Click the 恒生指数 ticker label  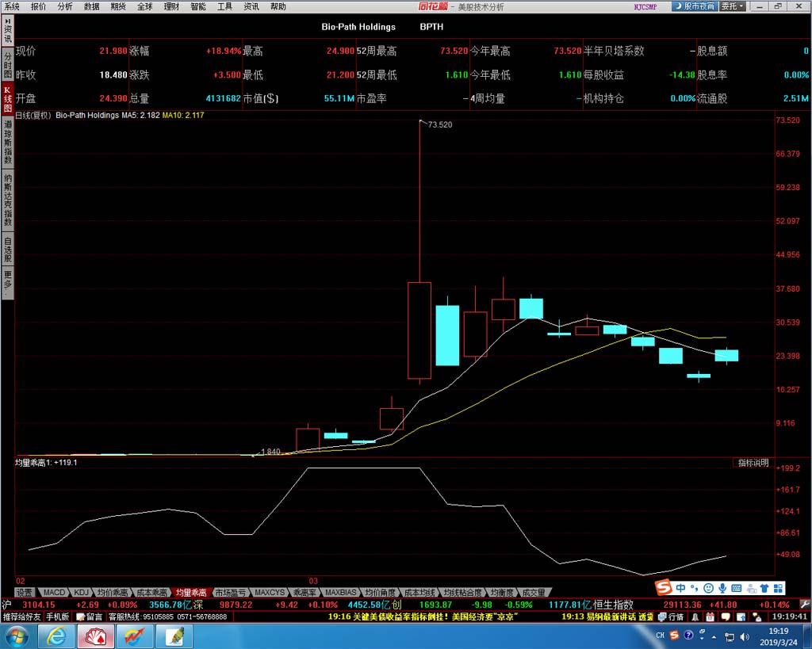(x=613, y=605)
